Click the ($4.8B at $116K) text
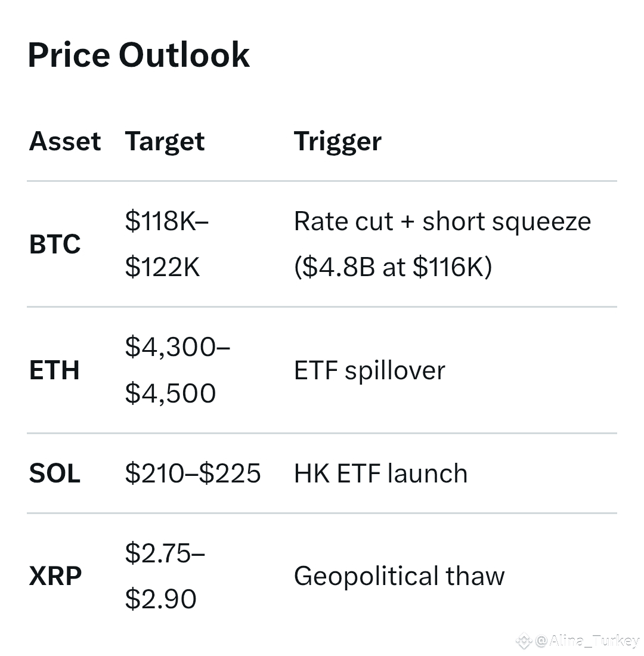Image resolution: width=644 pixels, height=656 pixels. click(393, 267)
